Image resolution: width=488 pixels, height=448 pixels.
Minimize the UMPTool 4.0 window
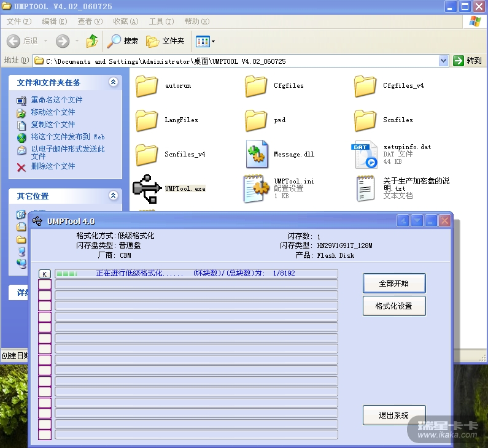coord(431,221)
